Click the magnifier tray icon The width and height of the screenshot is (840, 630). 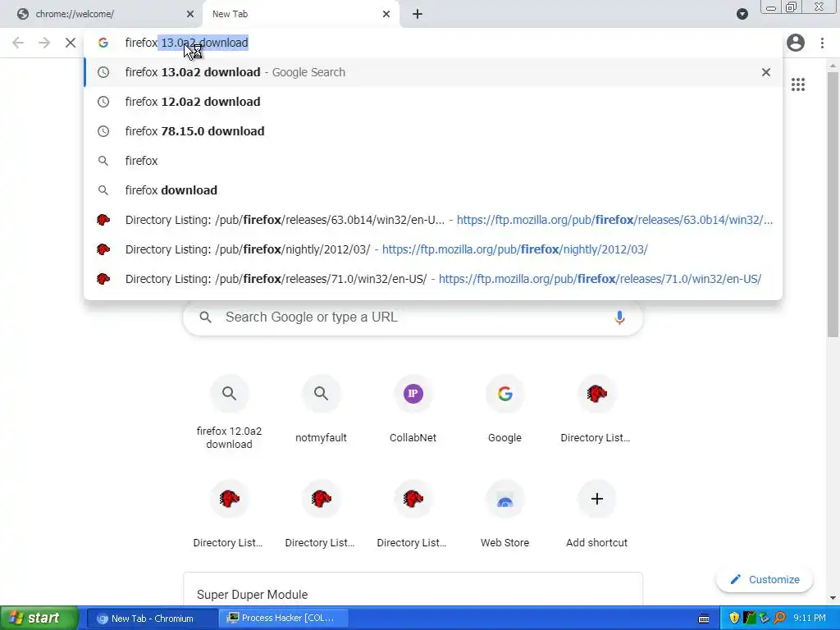[x=779, y=619]
